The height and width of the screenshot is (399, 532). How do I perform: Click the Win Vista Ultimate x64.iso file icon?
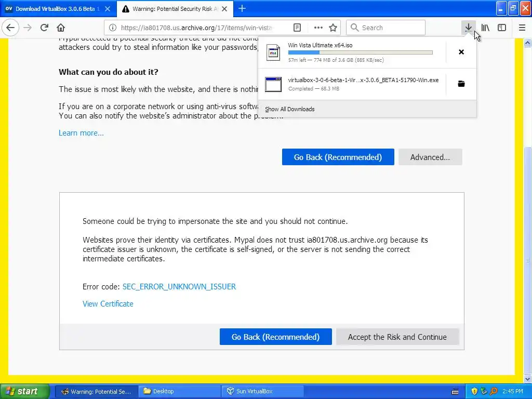[273, 52]
